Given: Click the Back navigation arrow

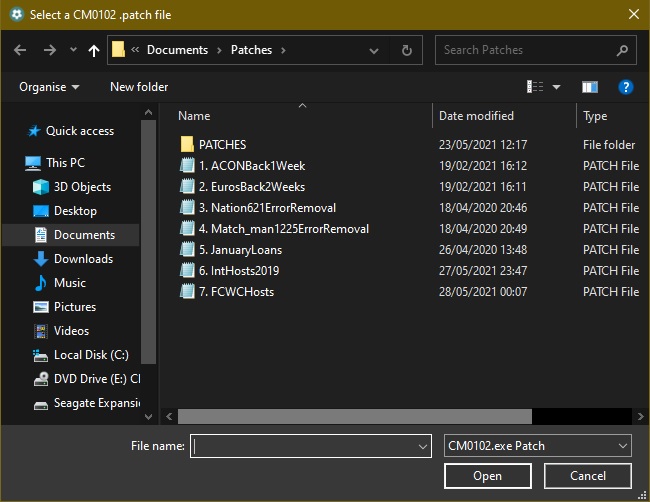Looking at the screenshot, I should point(20,50).
